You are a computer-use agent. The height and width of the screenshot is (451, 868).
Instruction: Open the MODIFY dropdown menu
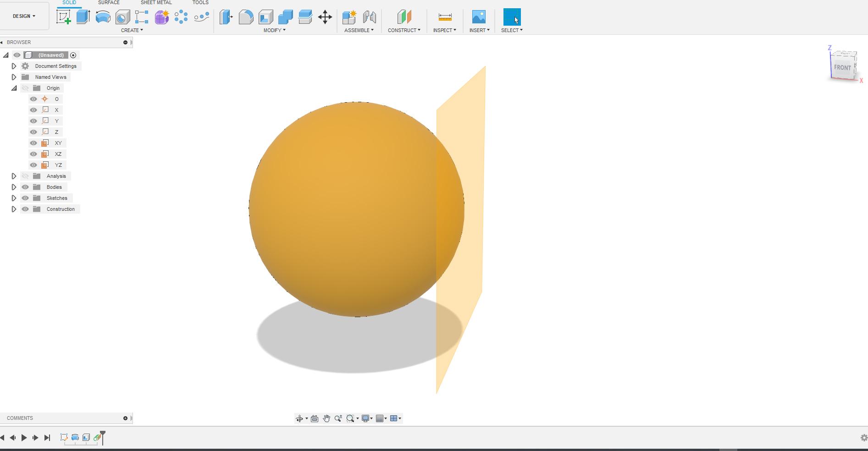pyautogui.click(x=275, y=30)
